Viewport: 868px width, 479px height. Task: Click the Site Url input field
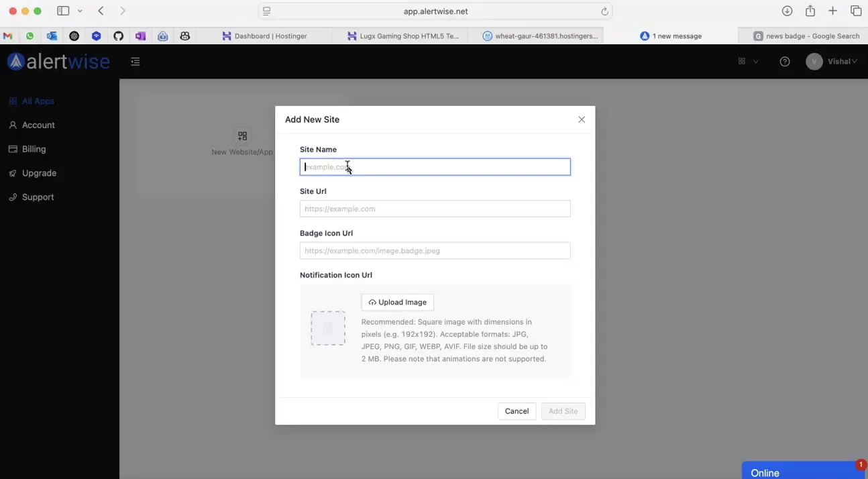tap(435, 209)
